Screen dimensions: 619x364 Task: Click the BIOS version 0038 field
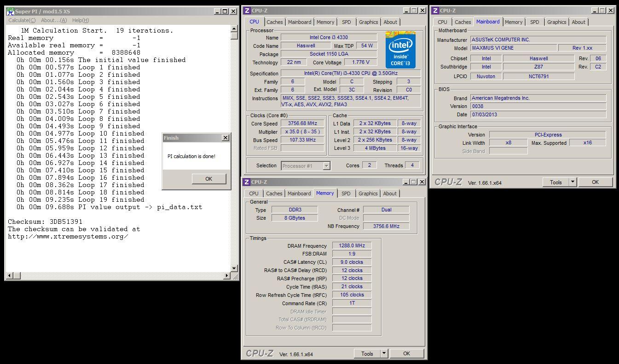538,106
